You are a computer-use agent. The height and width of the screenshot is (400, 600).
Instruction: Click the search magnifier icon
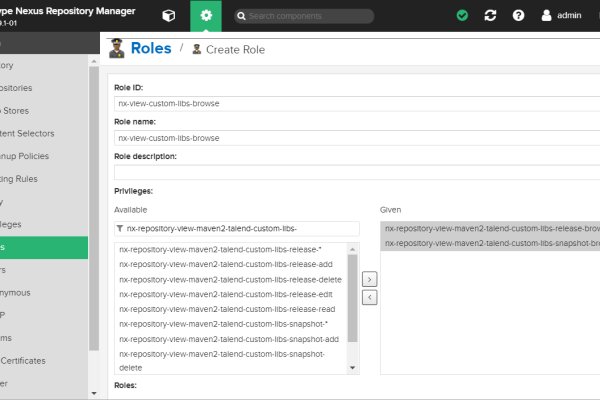pos(241,16)
